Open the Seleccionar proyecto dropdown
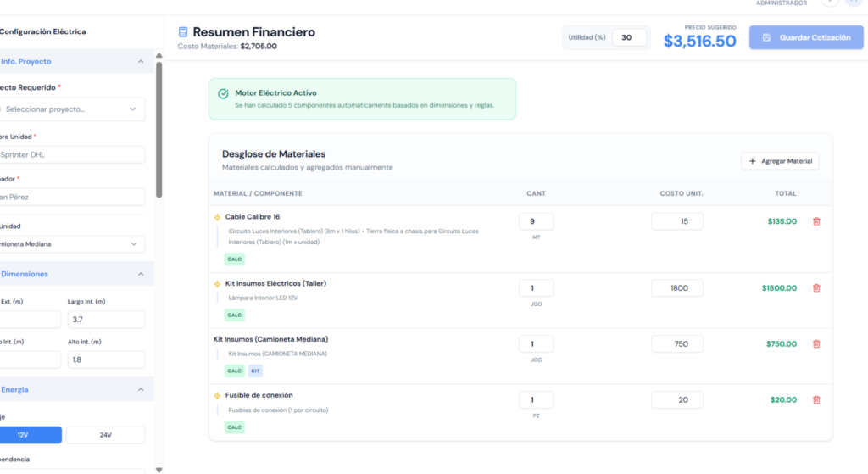This screenshot has height=474, width=868. (x=72, y=109)
